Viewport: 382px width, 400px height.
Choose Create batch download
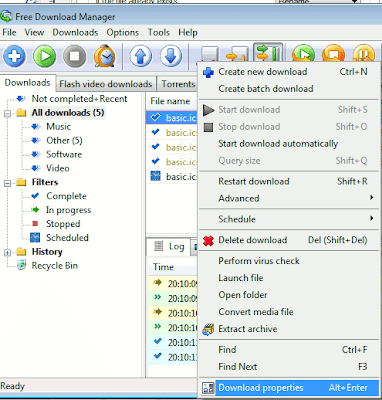pyautogui.click(x=289, y=89)
